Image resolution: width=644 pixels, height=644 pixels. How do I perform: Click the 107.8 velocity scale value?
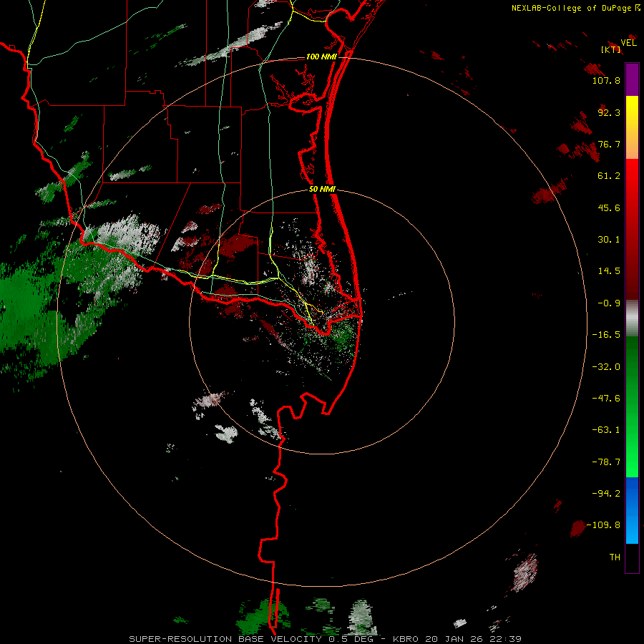(x=606, y=80)
